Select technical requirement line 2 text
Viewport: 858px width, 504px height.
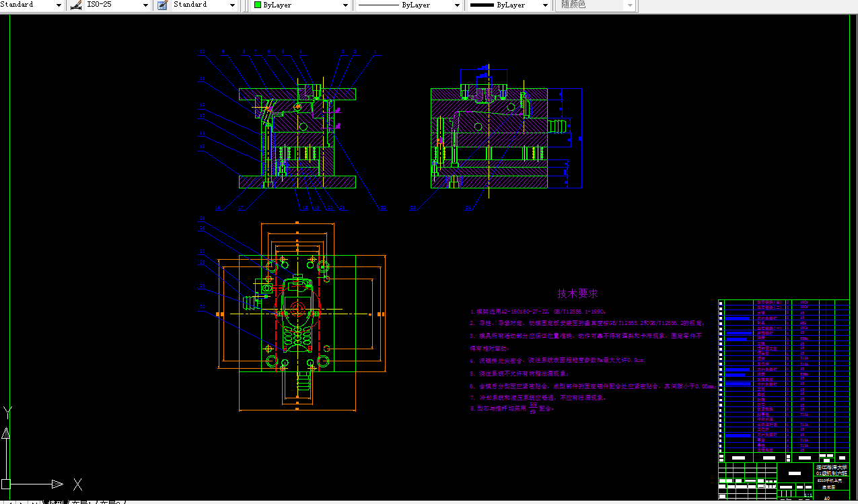[587, 323]
